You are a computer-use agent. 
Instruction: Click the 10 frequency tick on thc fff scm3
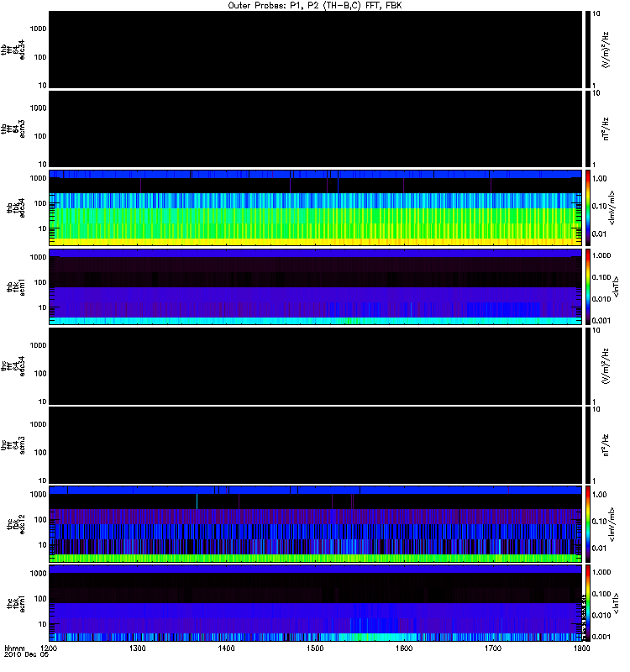coord(43,480)
